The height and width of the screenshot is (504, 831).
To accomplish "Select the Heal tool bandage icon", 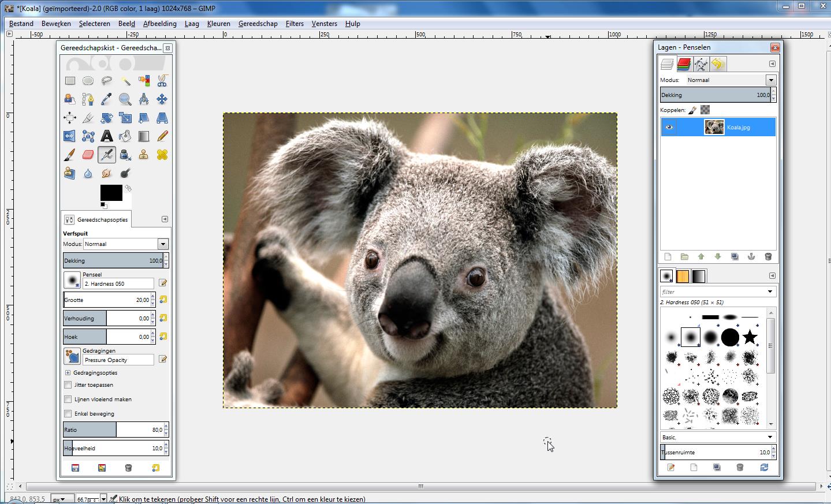I will click(x=162, y=155).
